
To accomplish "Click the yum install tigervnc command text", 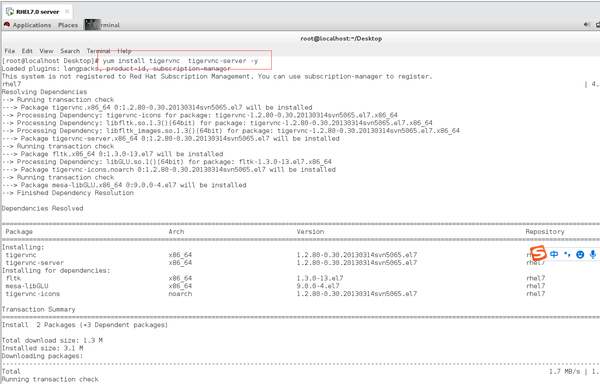I will 180,61.
